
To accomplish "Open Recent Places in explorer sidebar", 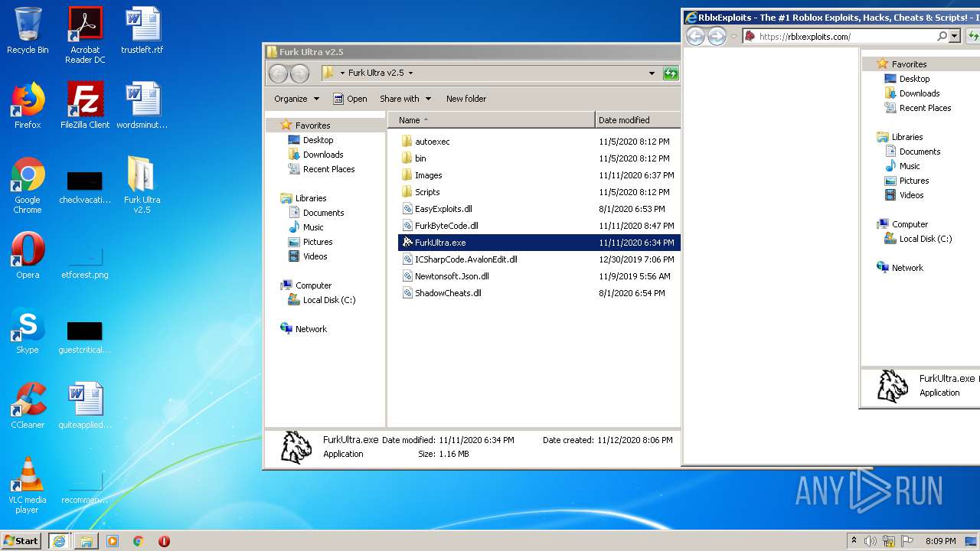I will point(328,169).
